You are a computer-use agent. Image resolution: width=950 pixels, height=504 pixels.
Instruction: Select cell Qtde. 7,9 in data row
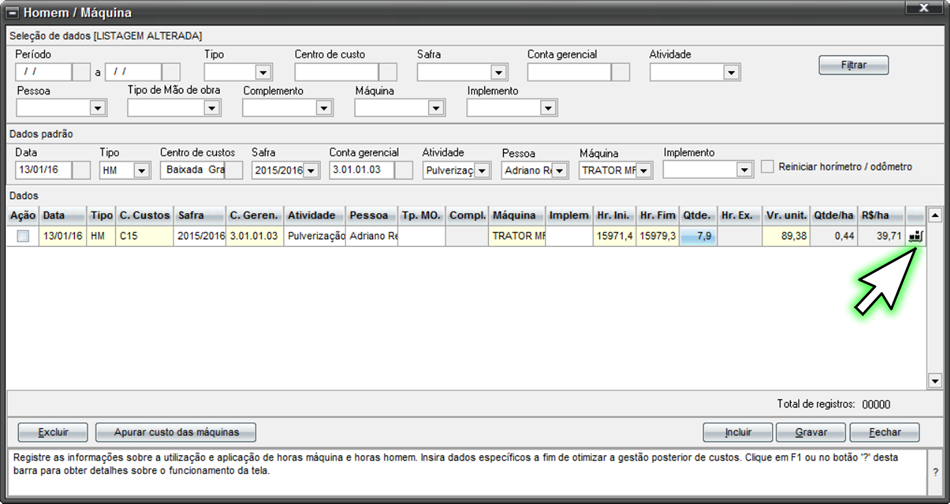[697, 236]
